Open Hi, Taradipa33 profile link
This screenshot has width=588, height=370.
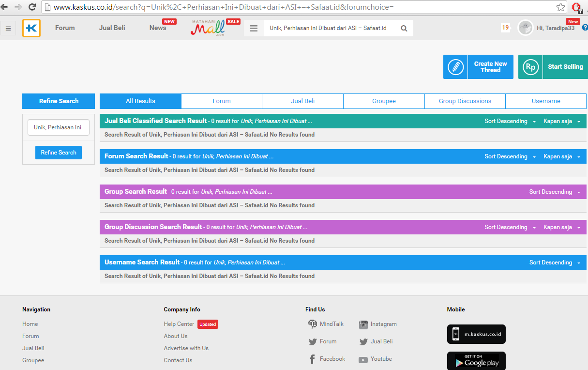[556, 28]
